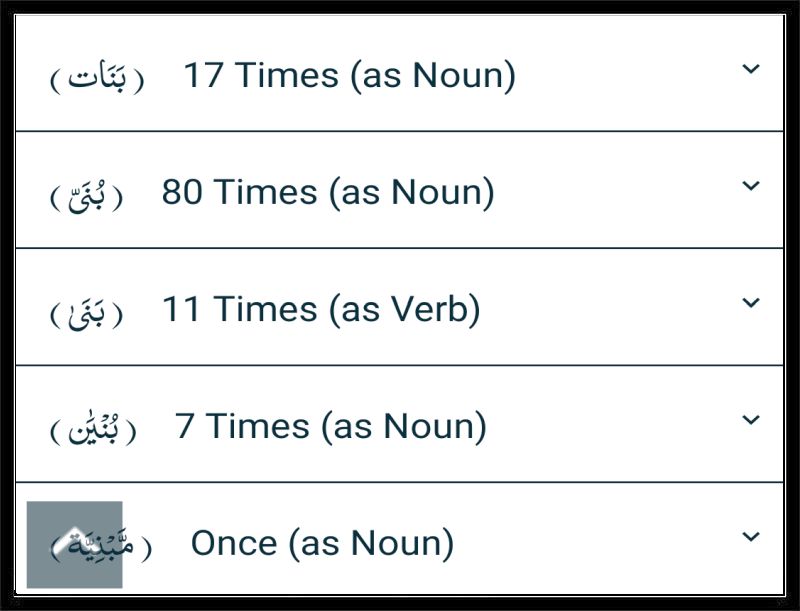800x611 pixels.
Task: Select the 'Once (as Noun)' label
Action: coord(322,543)
